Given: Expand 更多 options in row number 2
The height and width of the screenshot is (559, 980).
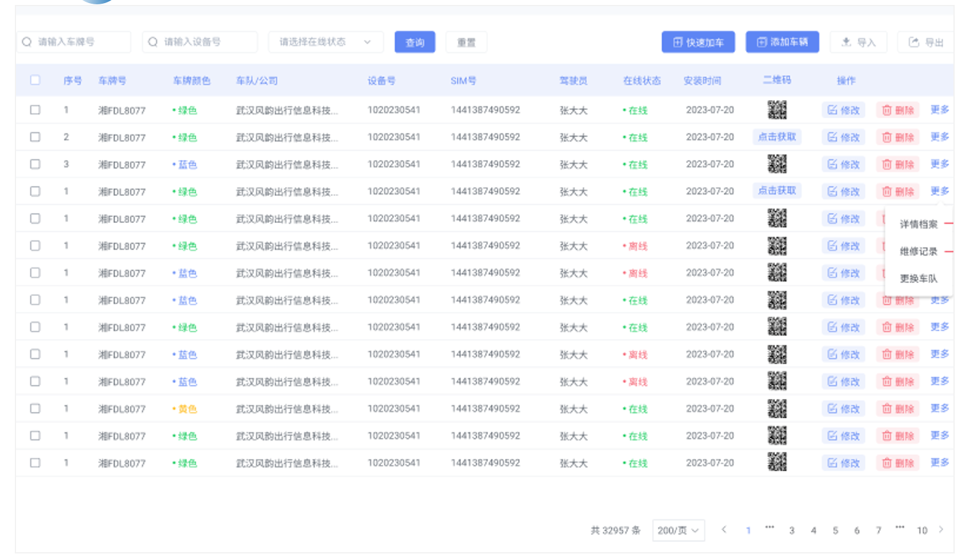Looking at the screenshot, I should pos(940,137).
